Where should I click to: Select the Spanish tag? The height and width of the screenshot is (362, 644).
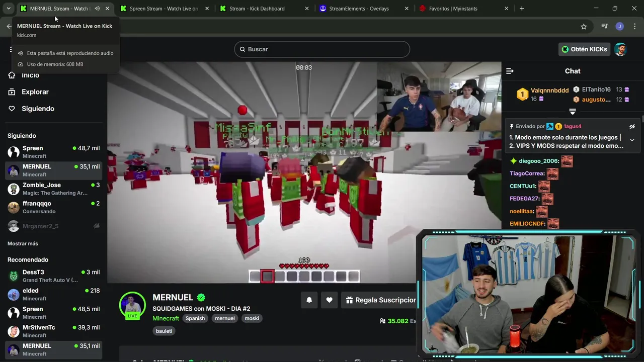point(195,318)
